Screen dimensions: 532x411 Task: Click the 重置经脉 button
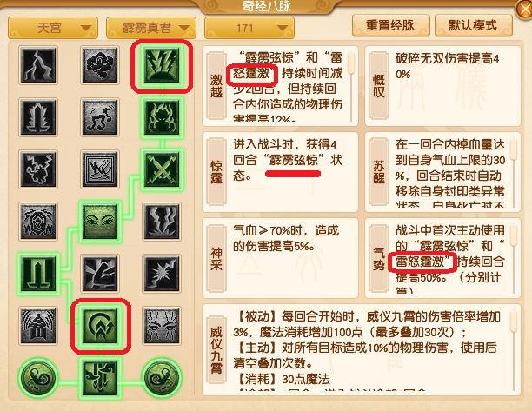(x=391, y=25)
